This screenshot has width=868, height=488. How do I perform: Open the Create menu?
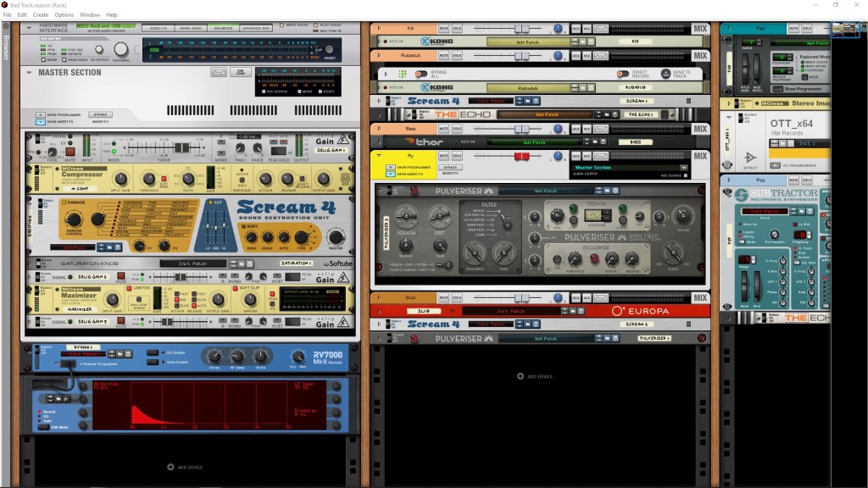pos(41,15)
